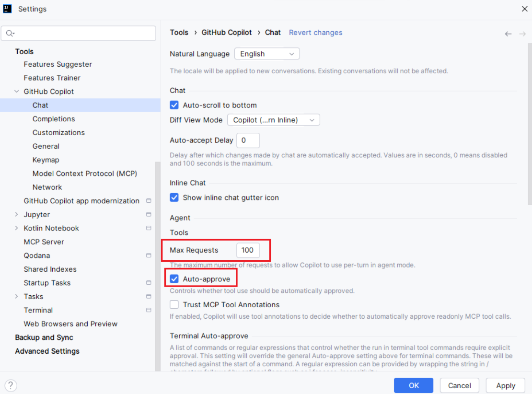This screenshot has height=394, width=532.
Task: Click the forward navigation arrow
Action: 522,34
